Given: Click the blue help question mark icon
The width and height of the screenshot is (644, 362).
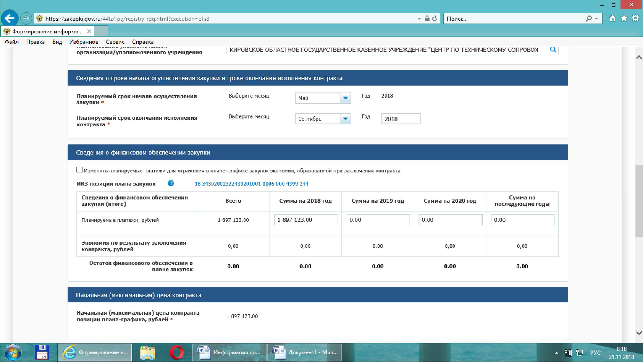Looking at the screenshot, I should [171, 183].
